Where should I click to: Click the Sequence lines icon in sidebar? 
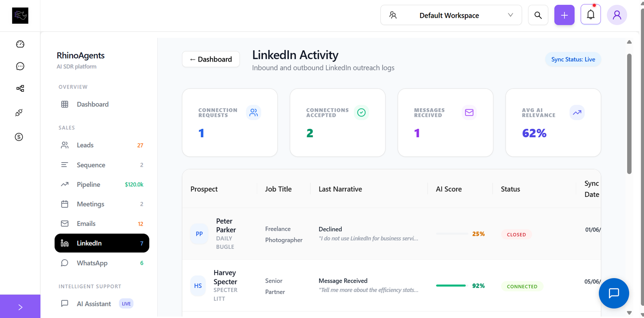64,165
